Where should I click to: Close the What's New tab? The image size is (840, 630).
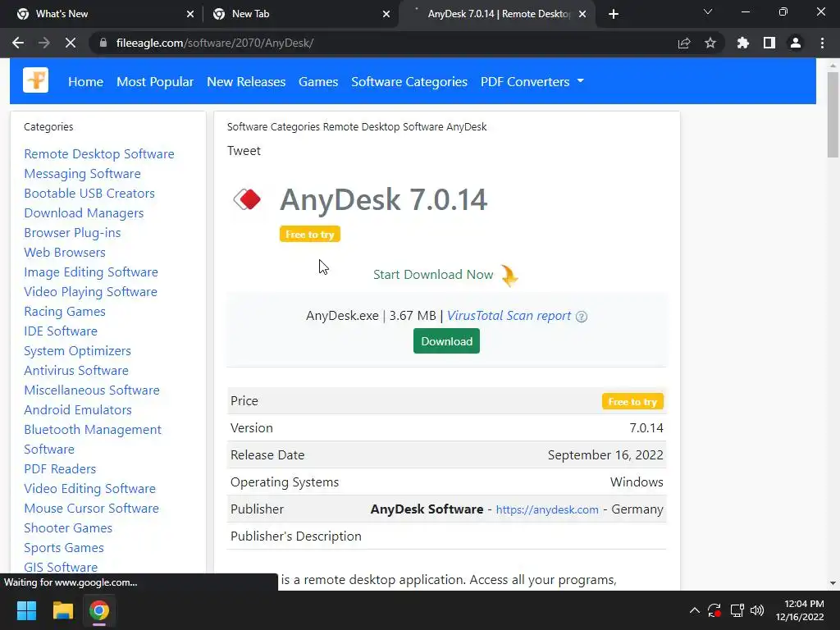point(190,14)
